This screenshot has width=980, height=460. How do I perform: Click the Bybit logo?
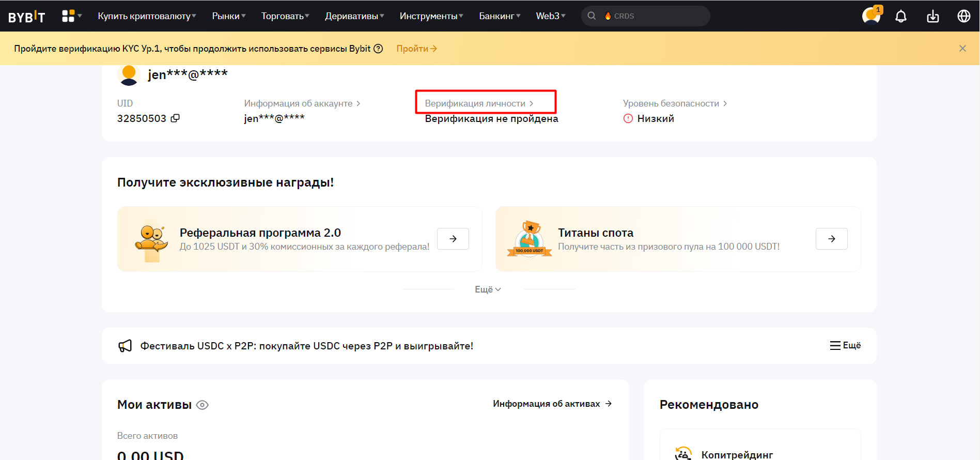coord(27,17)
